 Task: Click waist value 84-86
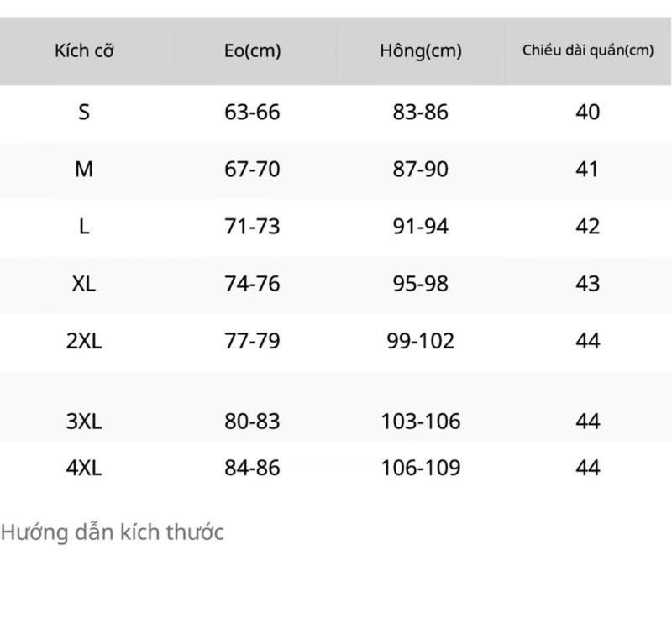[252, 467]
